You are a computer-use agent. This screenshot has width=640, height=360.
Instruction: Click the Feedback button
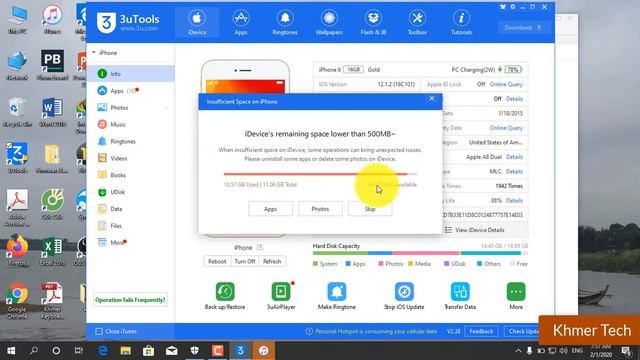(481, 331)
